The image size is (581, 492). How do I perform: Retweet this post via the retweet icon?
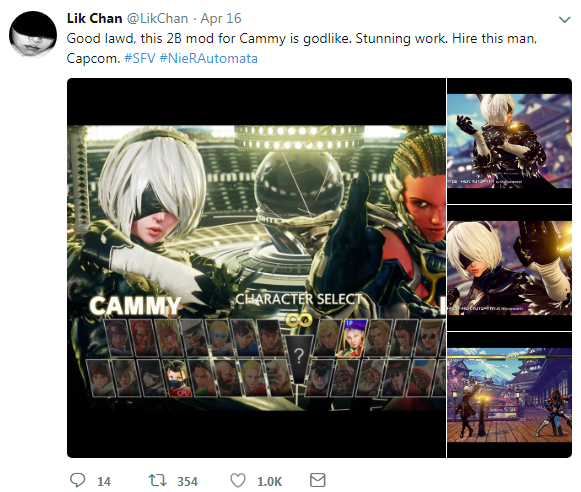click(157, 481)
